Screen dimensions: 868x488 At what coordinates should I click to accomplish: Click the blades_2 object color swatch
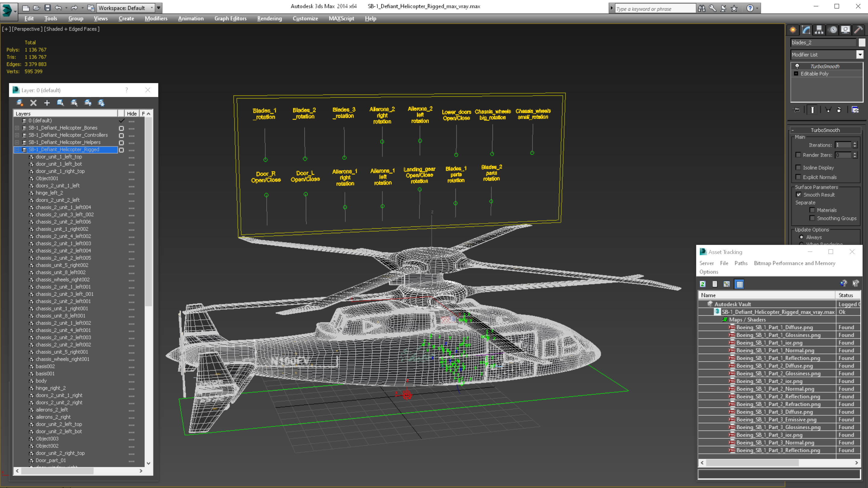[x=862, y=42]
